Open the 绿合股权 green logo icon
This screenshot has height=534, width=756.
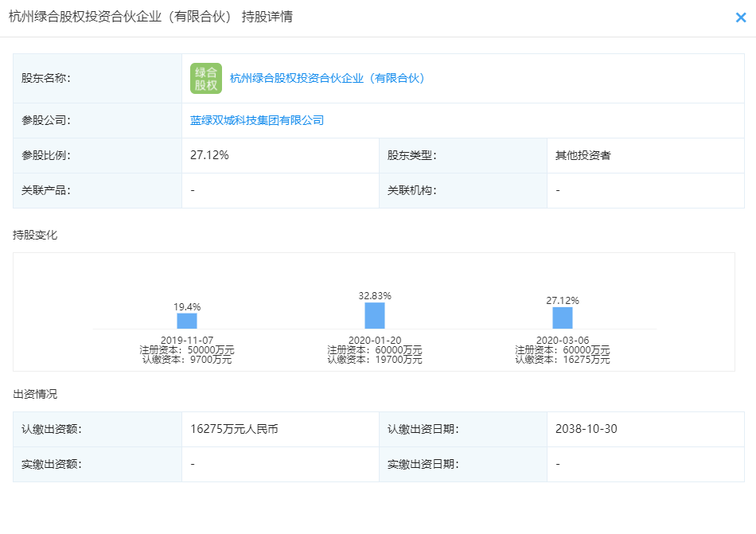pos(206,79)
